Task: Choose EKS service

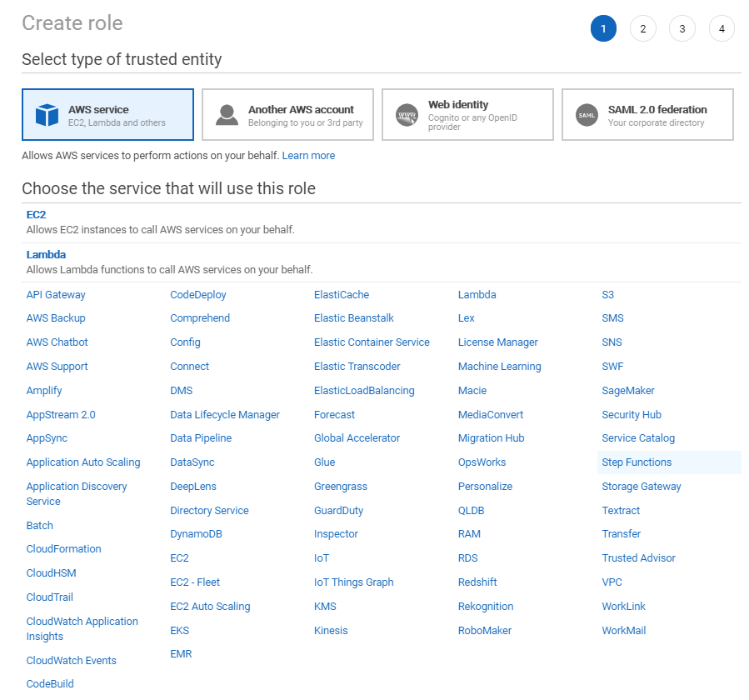Action: 180,630
